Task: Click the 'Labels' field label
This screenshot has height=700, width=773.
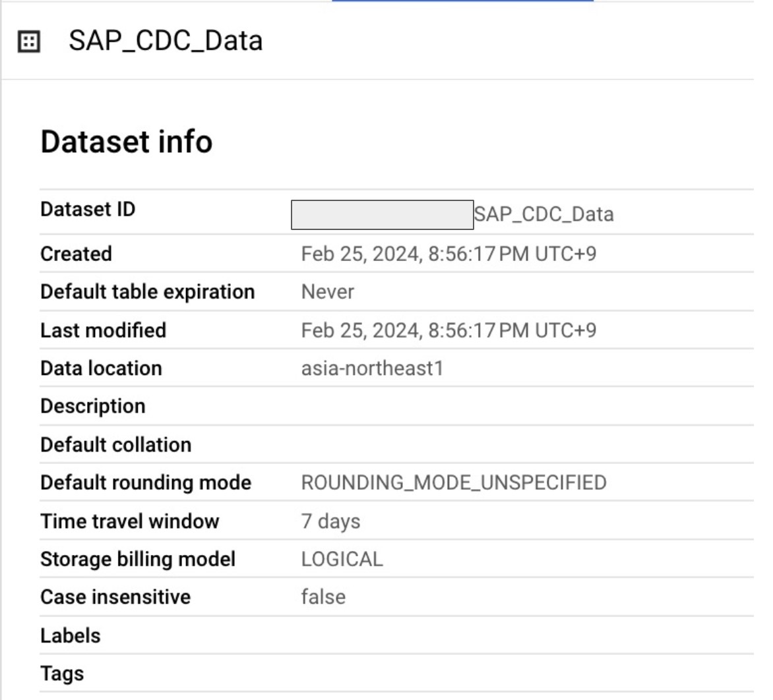Action: pos(71,635)
